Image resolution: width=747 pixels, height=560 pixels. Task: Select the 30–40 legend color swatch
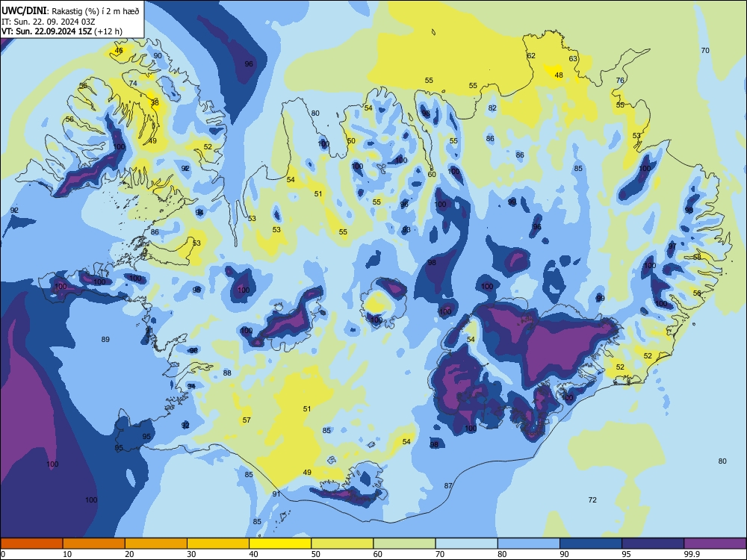point(218,544)
